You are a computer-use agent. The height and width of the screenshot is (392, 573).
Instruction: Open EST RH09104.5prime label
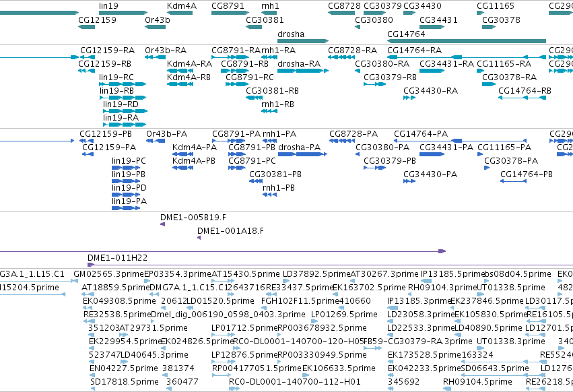pyautogui.click(x=477, y=382)
